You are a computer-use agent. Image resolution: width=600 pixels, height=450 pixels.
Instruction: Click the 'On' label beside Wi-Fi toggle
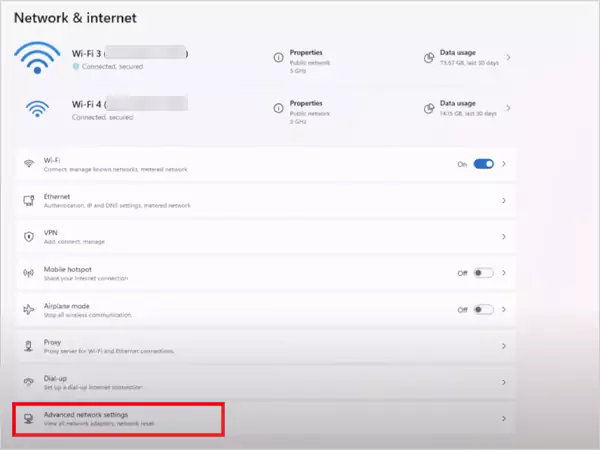pyautogui.click(x=462, y=164)
